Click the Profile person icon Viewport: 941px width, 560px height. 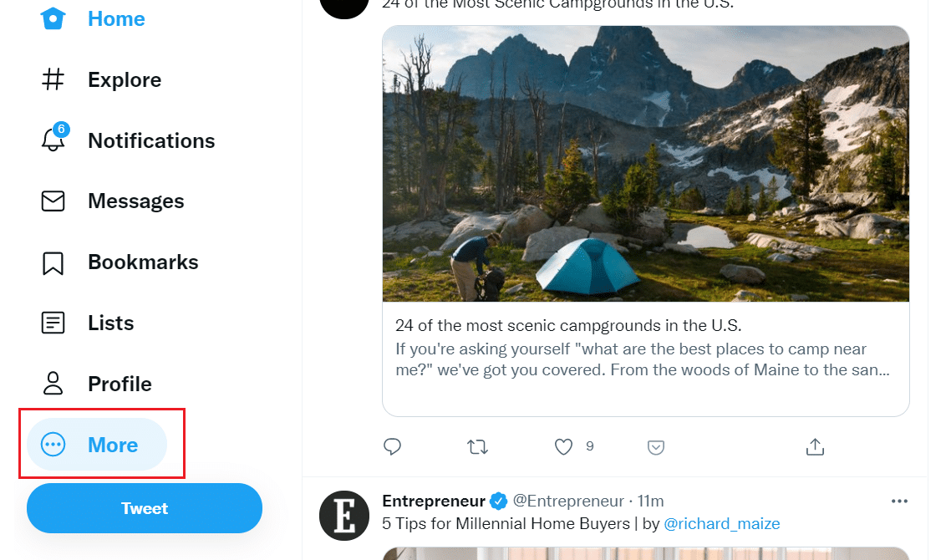point(53,384)
